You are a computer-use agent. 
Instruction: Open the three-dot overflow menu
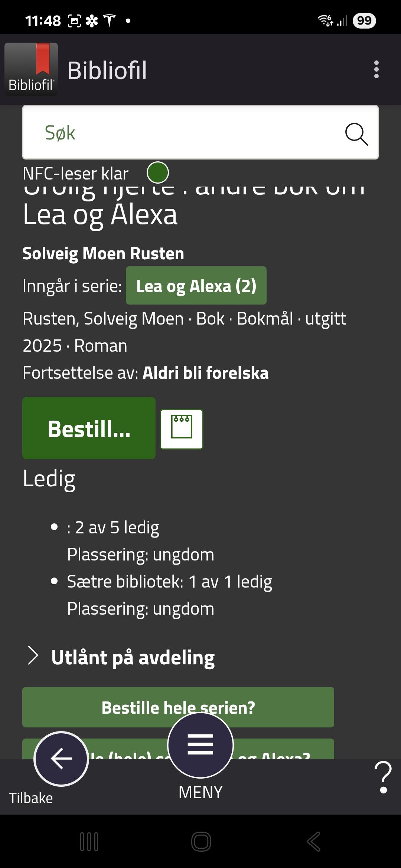[x=376, y=70]
